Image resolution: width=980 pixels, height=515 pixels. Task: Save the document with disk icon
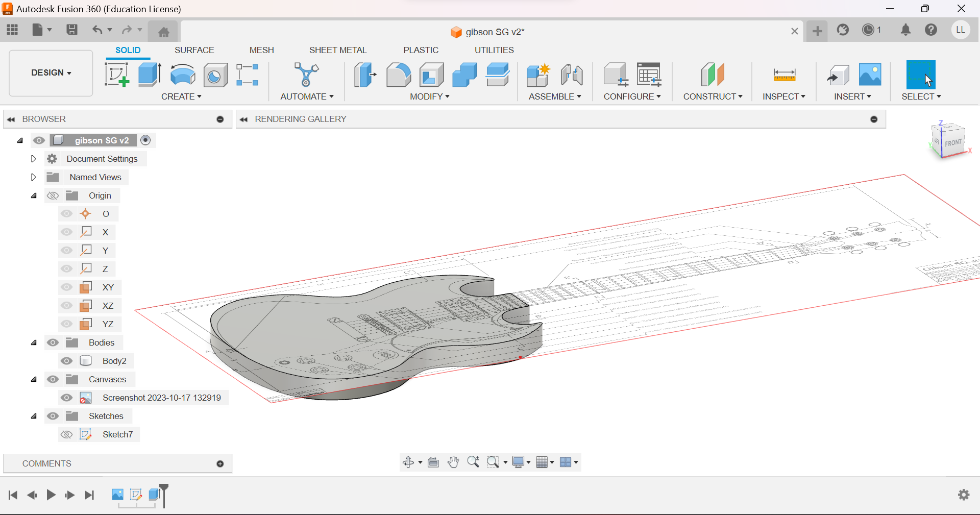point(72,30)
